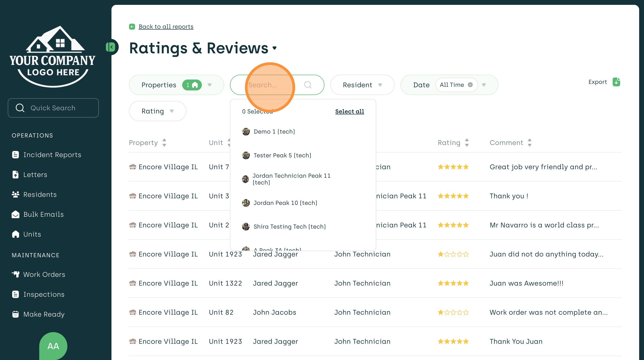Open the Ratings & Reviews title dropdown arrow

[275, 48]
